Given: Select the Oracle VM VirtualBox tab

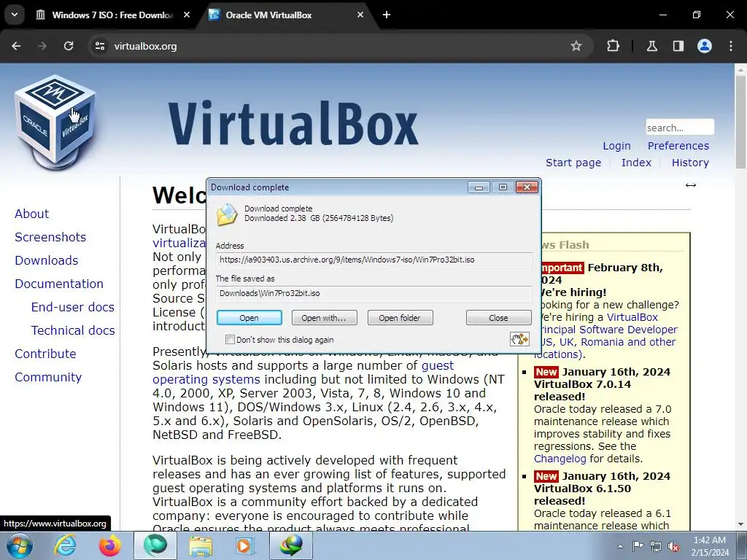Looking at the screenshot, I should 286,15.
